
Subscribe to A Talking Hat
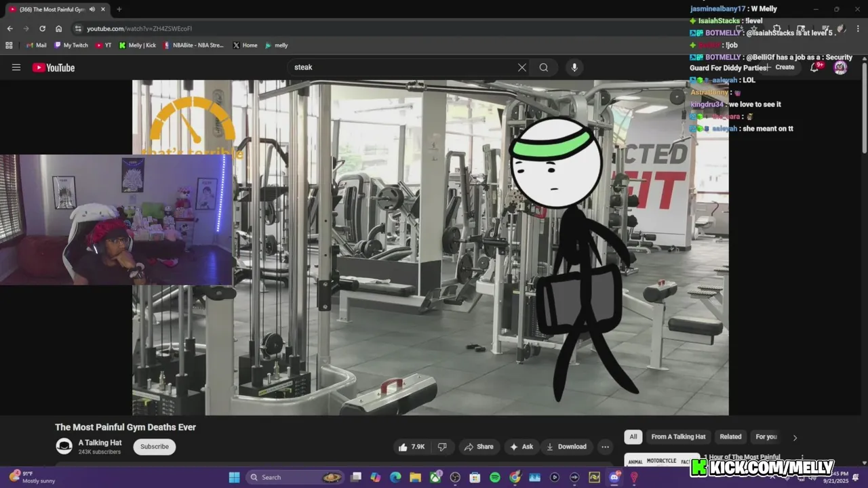(155, 447)
